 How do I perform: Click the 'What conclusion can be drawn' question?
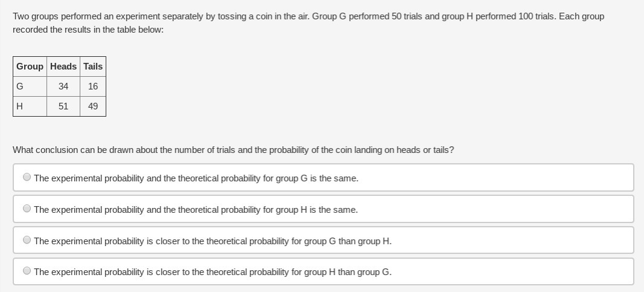pos(233,150)
